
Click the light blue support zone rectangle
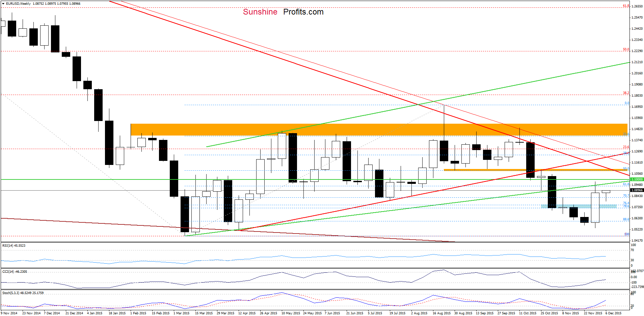[x=579, y=206]
